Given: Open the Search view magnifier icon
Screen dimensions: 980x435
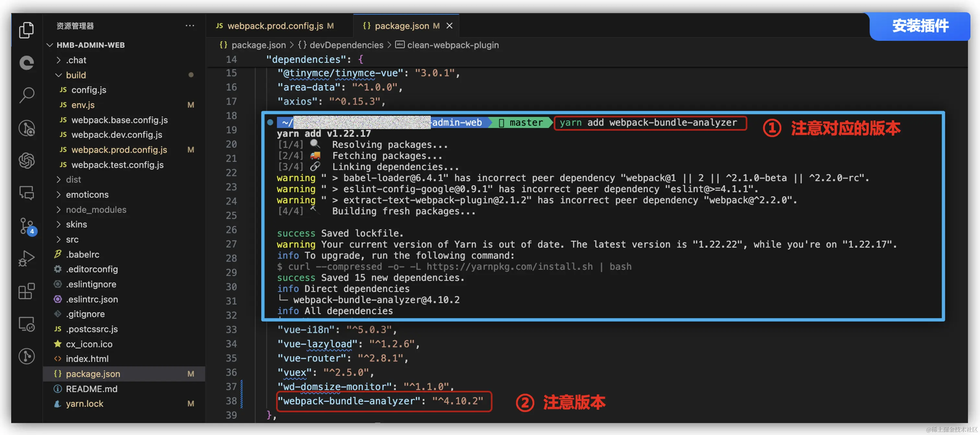Looking at the screenshot, I should [27, 95].
